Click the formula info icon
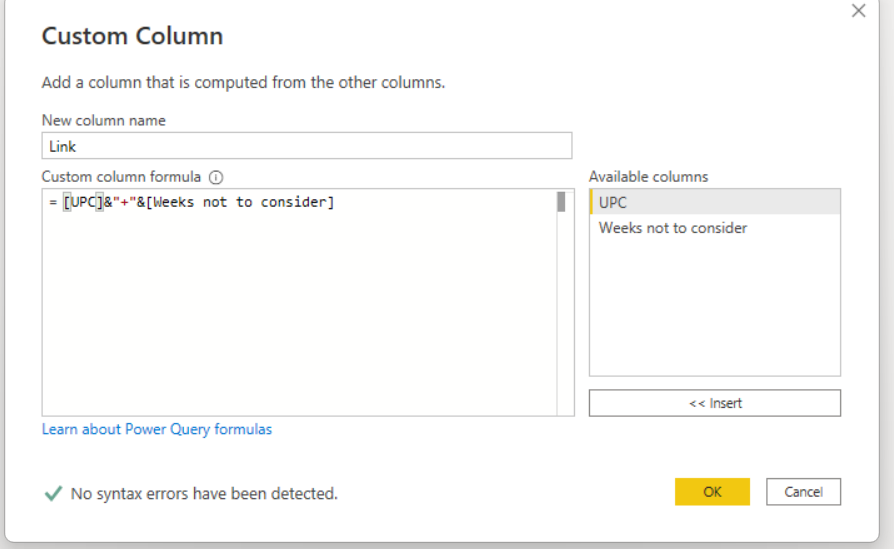Image resolution: width=894 pixels, height=549 pixels. coord(216,177)
